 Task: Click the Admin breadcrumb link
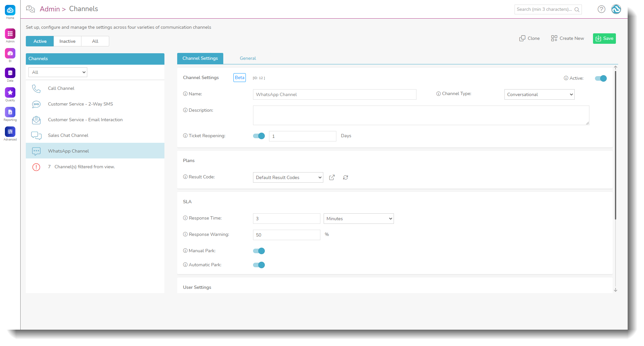pos(50,9)
